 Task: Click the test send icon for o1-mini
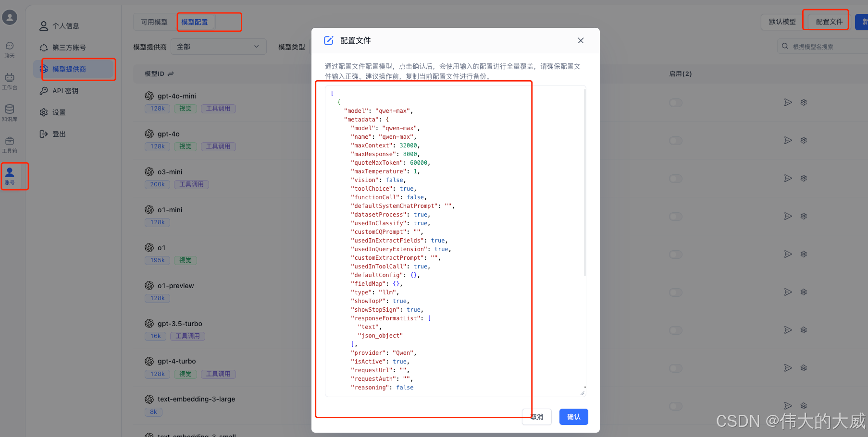[x=788, y=216]
